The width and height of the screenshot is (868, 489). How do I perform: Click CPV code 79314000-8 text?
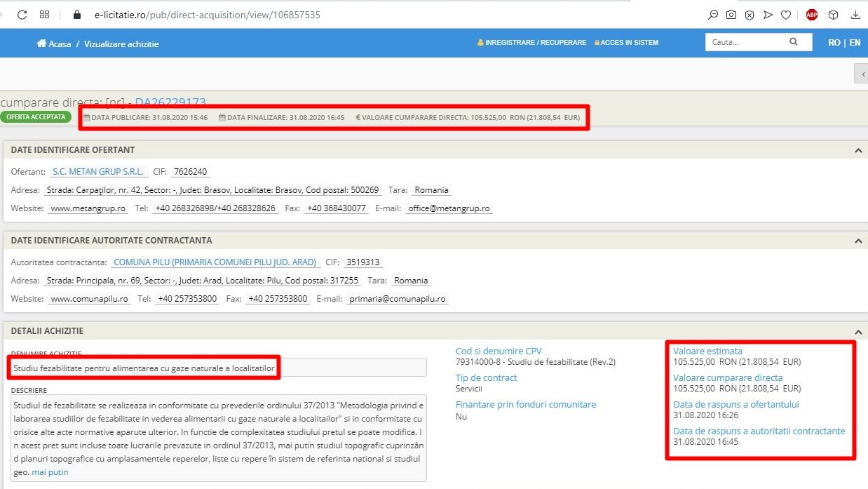click(x=536, y=362)
